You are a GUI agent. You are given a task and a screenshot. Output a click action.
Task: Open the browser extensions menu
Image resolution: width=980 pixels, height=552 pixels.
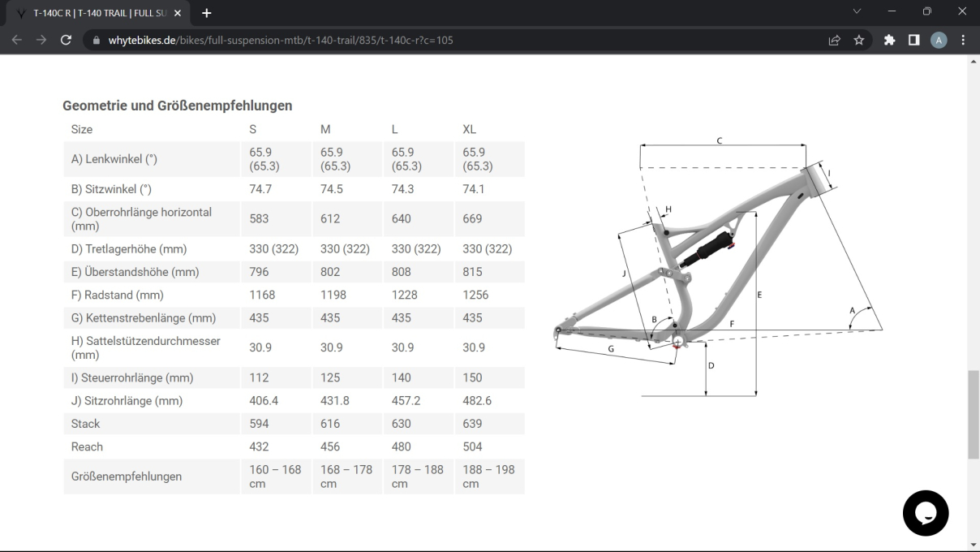889,40
